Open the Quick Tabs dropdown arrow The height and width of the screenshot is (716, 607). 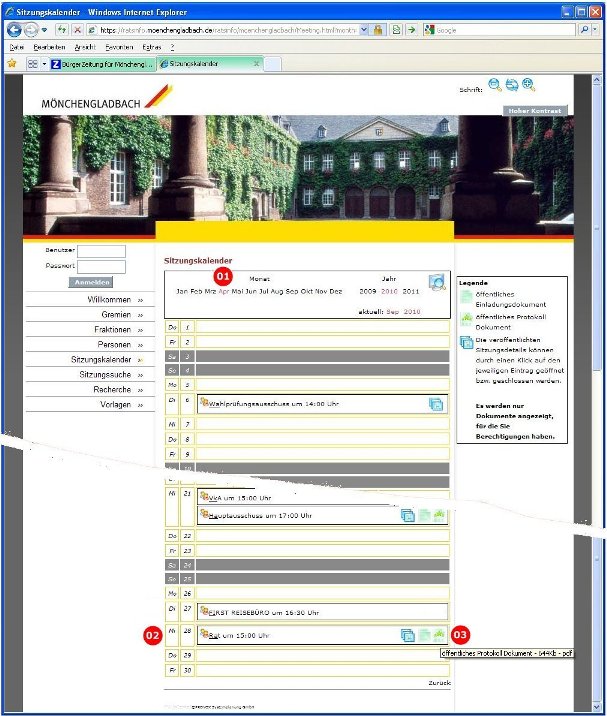(44, 64)
